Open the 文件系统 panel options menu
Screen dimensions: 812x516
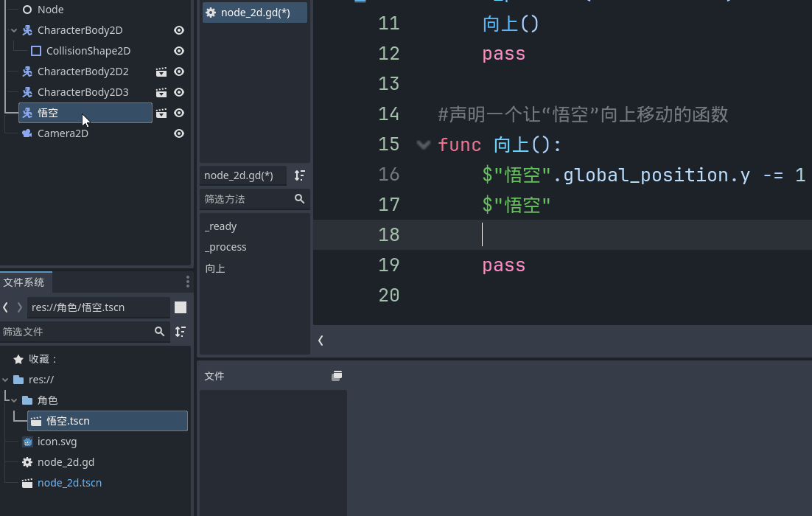187,282
